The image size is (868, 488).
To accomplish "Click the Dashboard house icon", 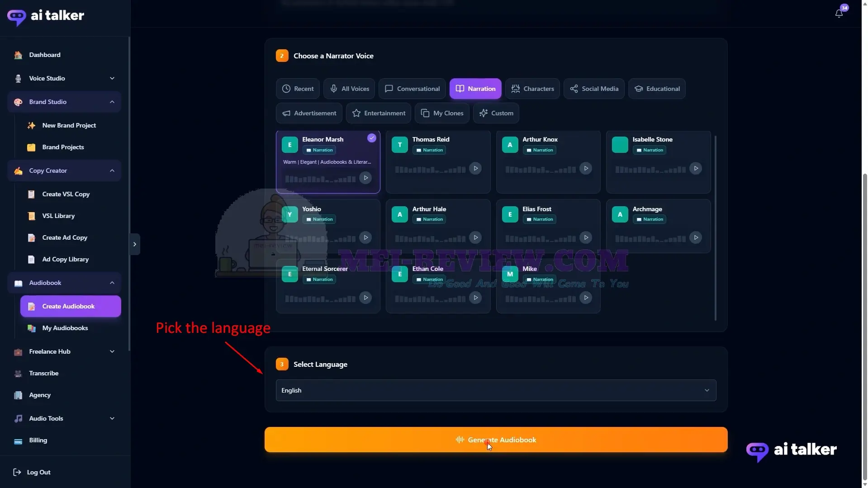I will click(x=18, y=55).
